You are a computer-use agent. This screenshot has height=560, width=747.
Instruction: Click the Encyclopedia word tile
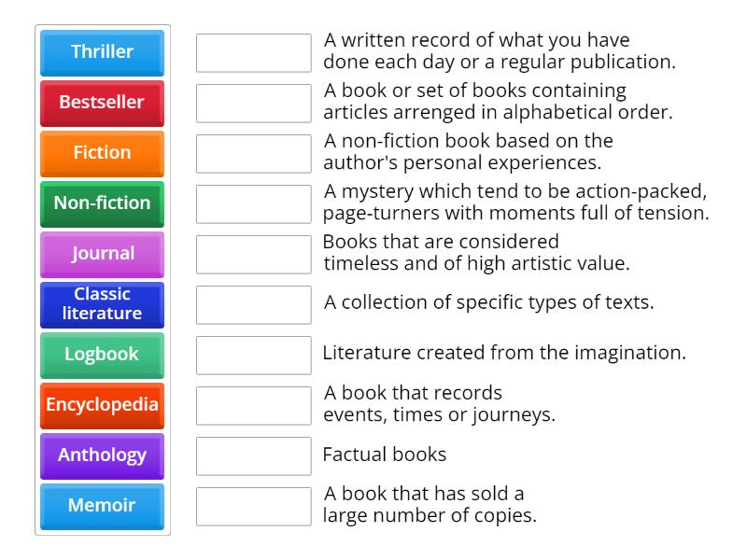(x=102, y=405)
